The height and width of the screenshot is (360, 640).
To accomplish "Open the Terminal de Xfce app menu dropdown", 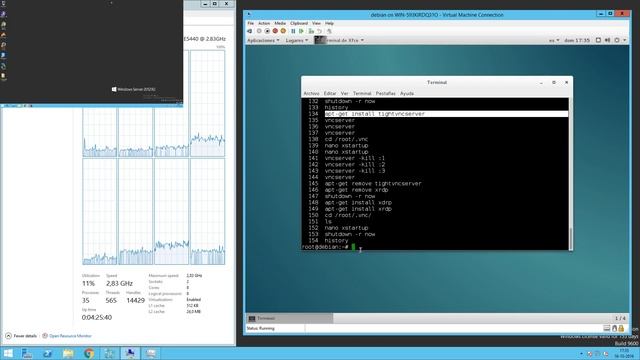I will 339,40.
